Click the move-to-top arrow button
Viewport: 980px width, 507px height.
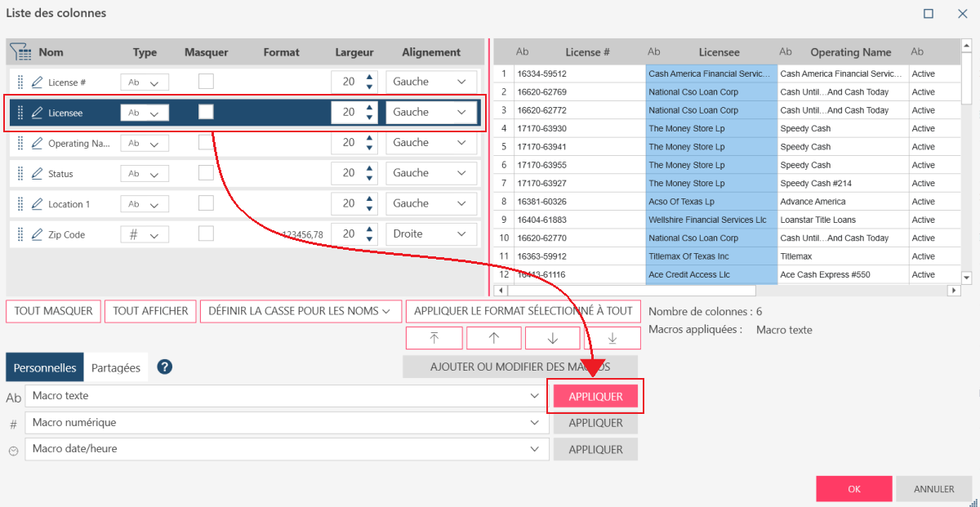(x=434, y=338)
